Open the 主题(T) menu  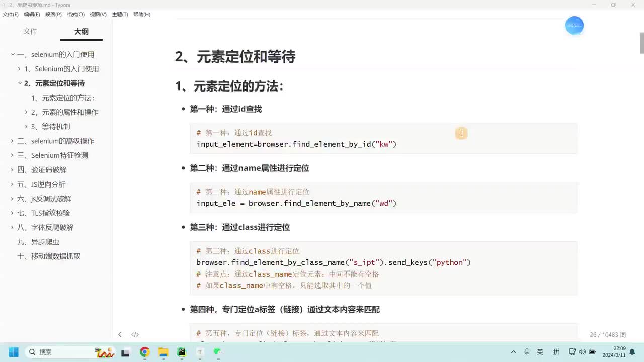(x=120, y=14)
